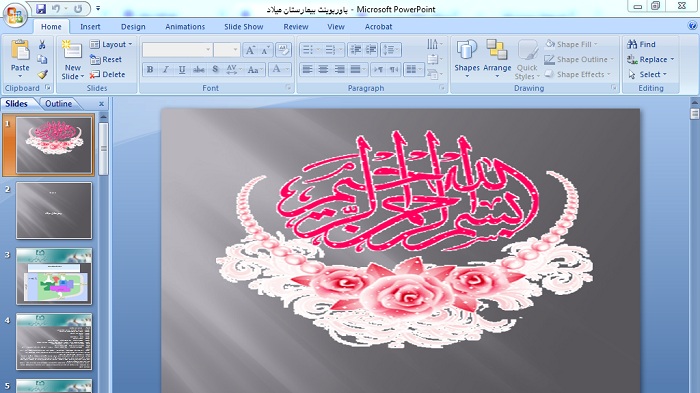Open the Font Color picker
The image size is (700, 393).
click(280, 69)
